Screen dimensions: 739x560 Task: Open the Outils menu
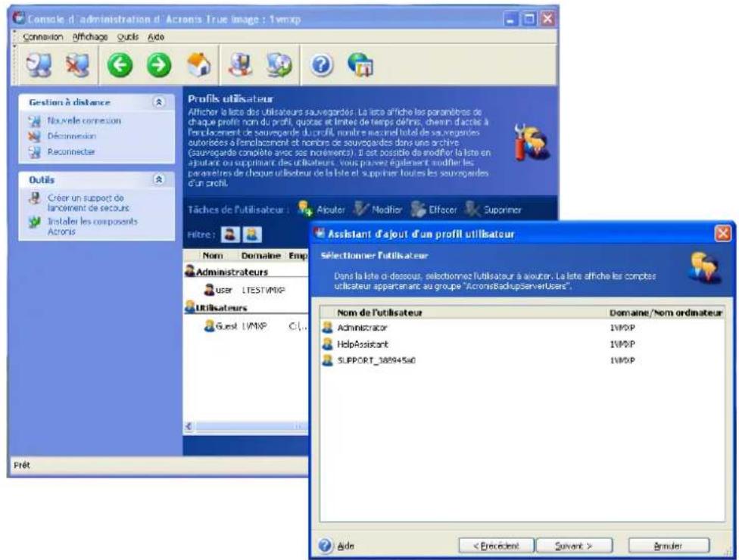[128, 37]
